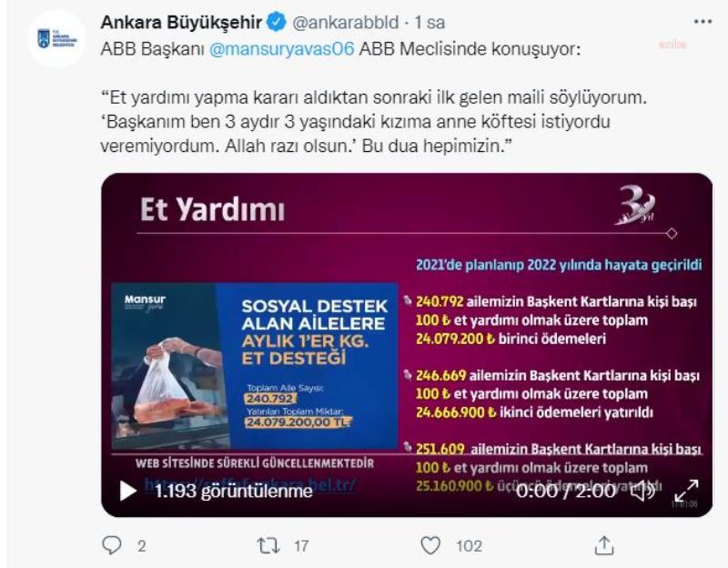Expand video to fullscreen

coord(686,491)
